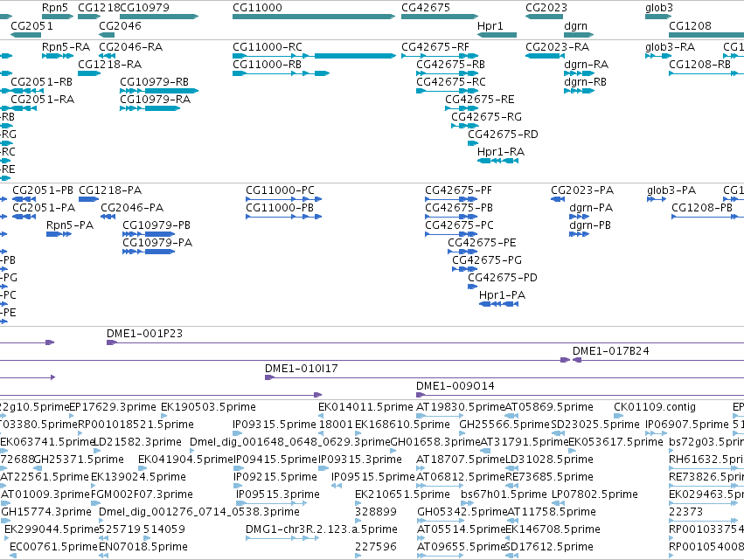This screenshot has width=744, height=560.
Task: Open the CG10979-RB transcript
Action: [x=159, y=91]
